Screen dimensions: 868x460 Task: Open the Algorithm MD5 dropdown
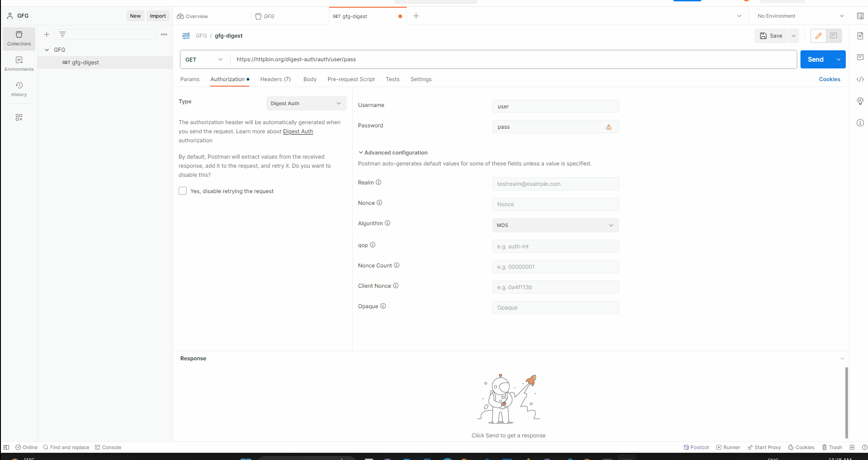tap(555, 225)
